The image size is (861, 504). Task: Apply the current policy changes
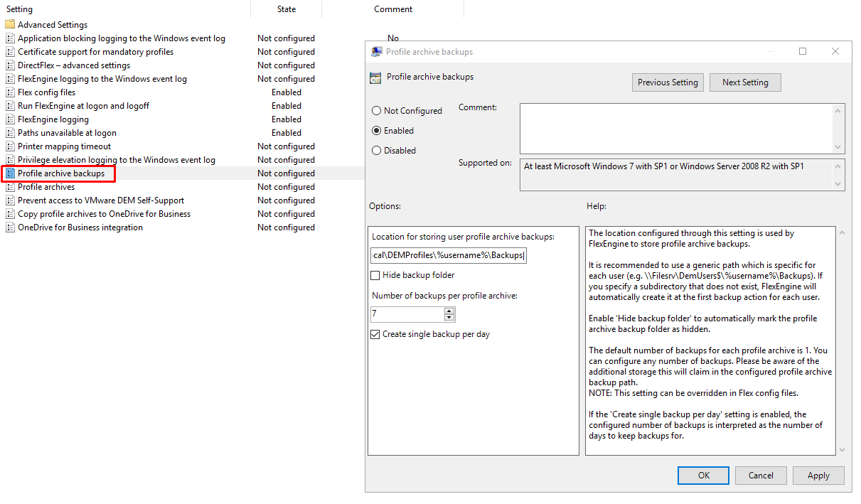tap(818, 475)
